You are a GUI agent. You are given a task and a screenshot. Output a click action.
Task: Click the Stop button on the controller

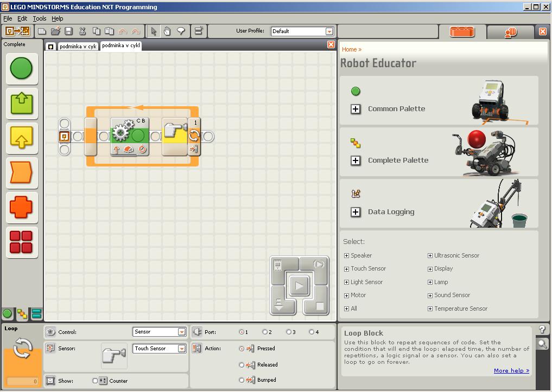pyautogui.click(x=320, y=306)
